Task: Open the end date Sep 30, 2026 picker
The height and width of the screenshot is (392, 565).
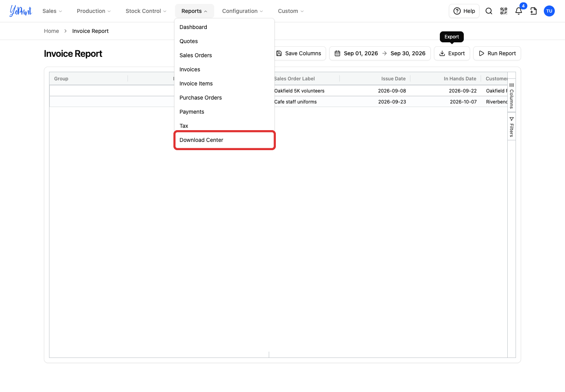Action: 408,53
